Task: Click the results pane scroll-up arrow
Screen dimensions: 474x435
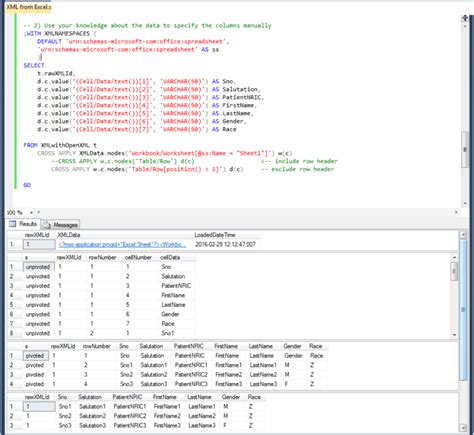Action: [463, 235]
